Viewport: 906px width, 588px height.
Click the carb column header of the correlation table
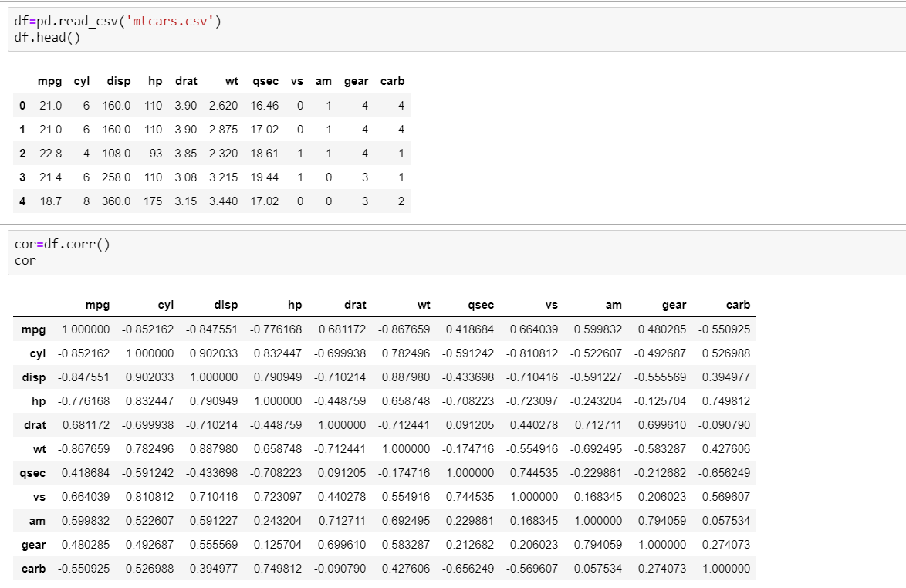tap(738, 305)
